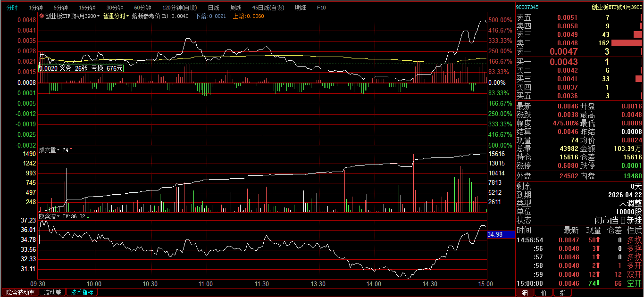Click the 10:30 time axis label
This screenshot has height=297, width=644.
151,284
